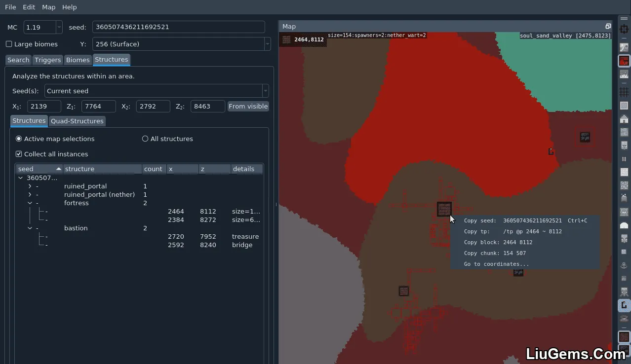Toggle the anchor shipwreck icon
Viewport: 631px width, 364px height.
(x=624, y=265)
